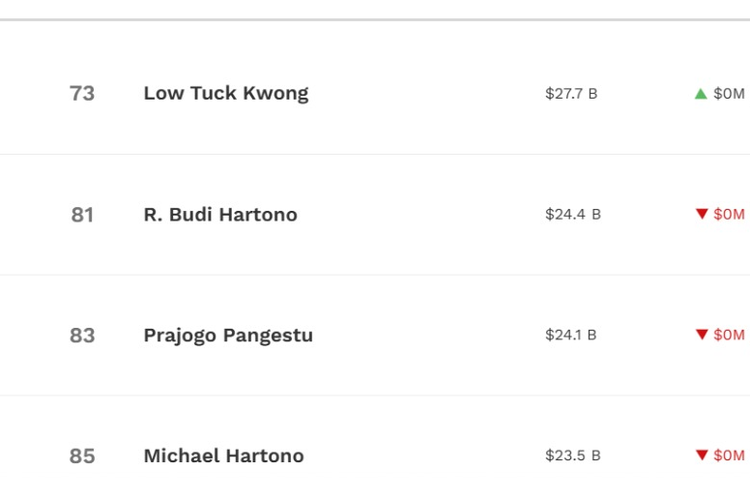Click red down arrow for Prajogo Pangestu
750x500 pixels.
(x=702, y=334)
